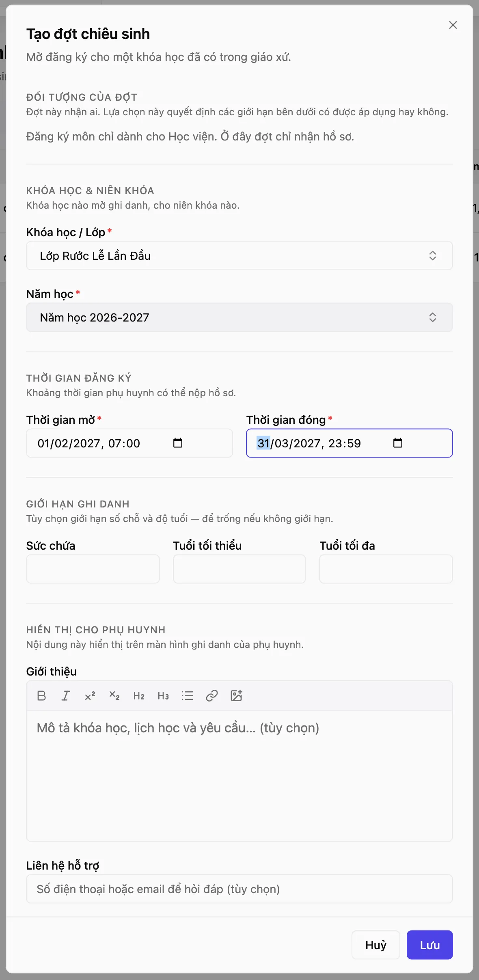
Task: Select the day 31 in Thời gian đóng
Action: pyautogui.click(x=263, y=443)
